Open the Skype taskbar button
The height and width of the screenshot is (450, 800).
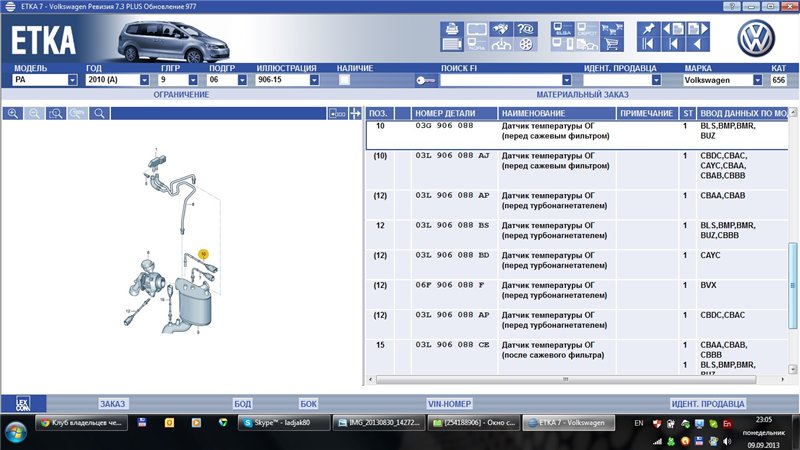click(x=284, y=422)
